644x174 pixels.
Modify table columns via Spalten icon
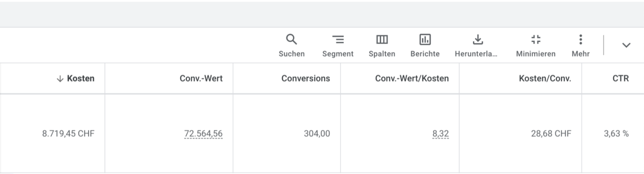pyautogui.click(x=382, y=45)
